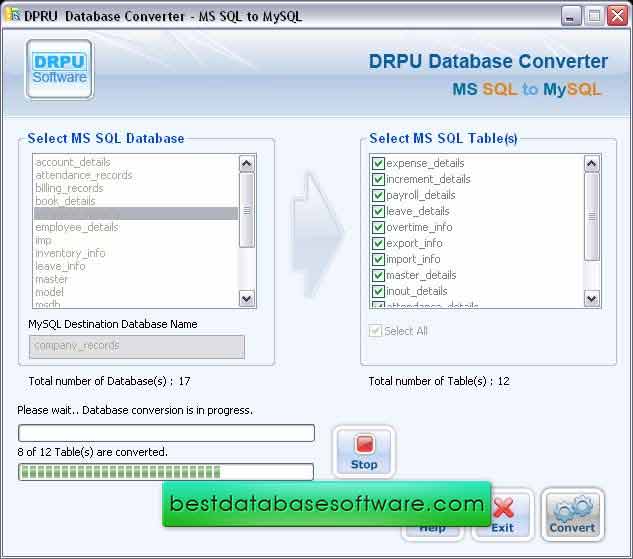Click tables list scroll up arrow

point(591,163)
